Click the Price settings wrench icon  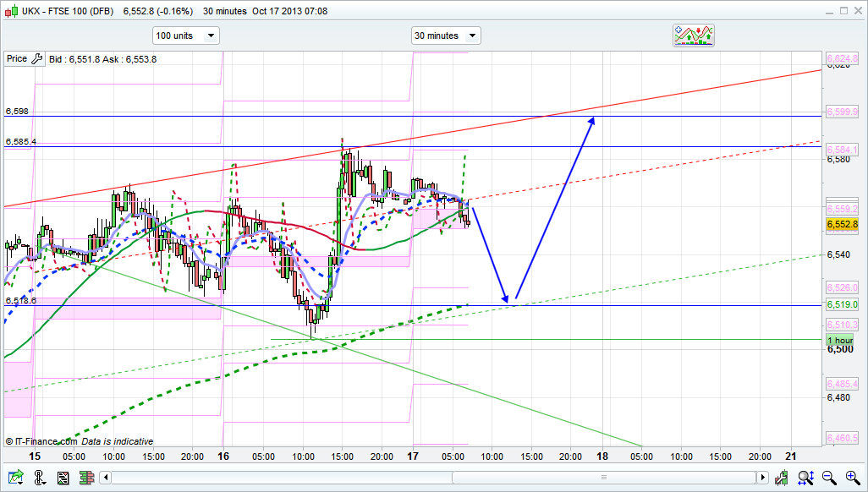pyautogui.click(x=36, y=59)
